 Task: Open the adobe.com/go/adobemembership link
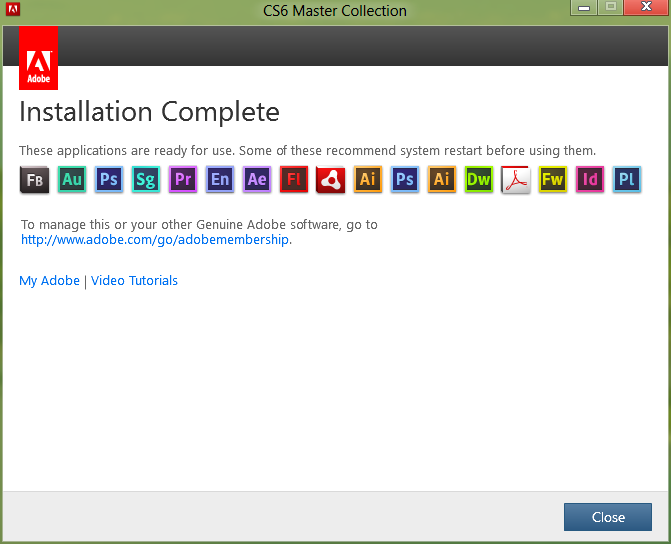click(x=155, y=240)
